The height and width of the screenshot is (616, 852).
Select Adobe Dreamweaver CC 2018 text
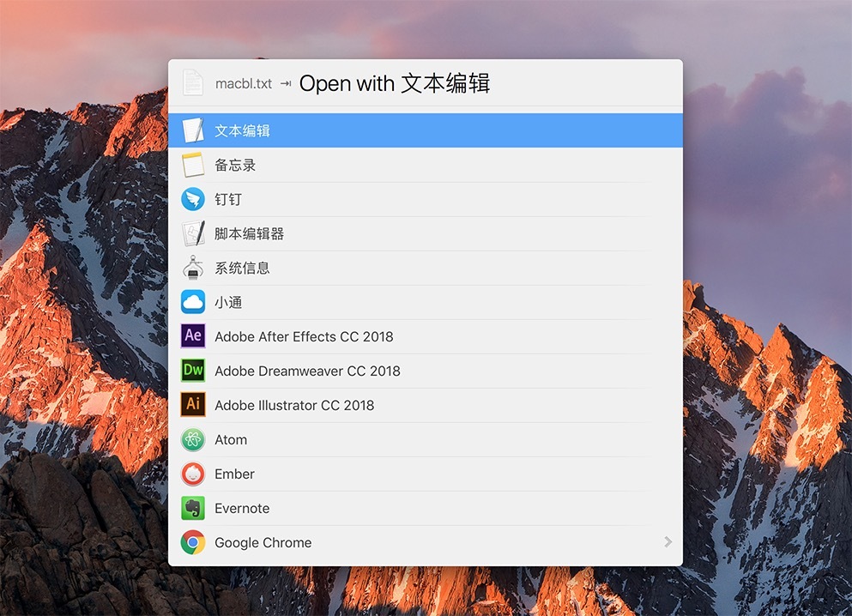pyautogui.click(x=307, y=371)
